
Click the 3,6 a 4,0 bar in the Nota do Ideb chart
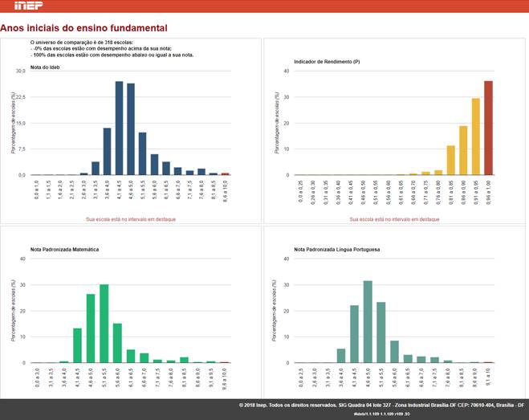click(107, 151)
